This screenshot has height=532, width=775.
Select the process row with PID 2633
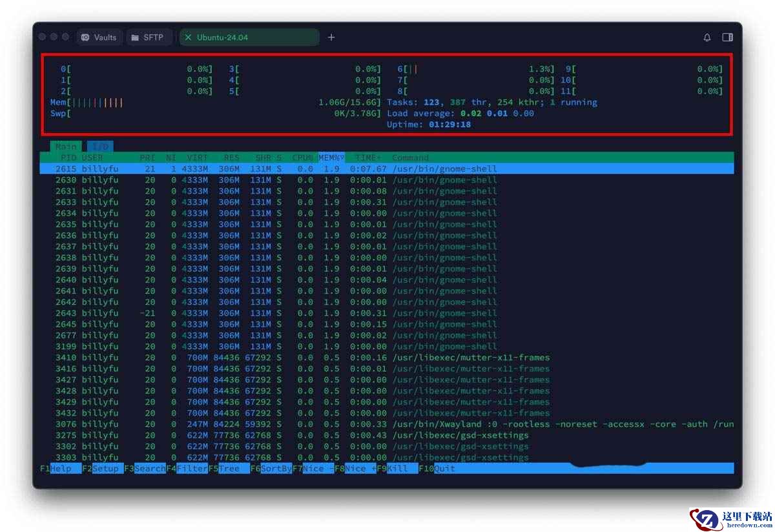(x=387, y=202)
